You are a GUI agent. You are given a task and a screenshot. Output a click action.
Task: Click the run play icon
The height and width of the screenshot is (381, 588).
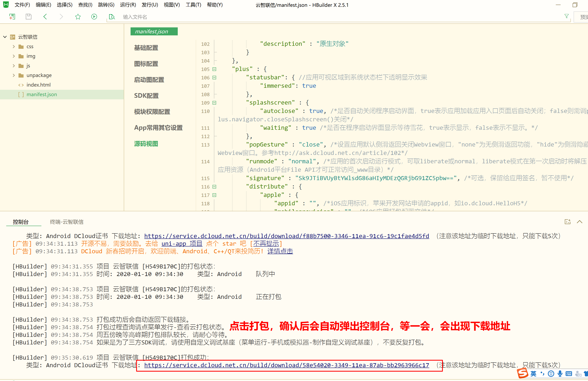(94, 17)
